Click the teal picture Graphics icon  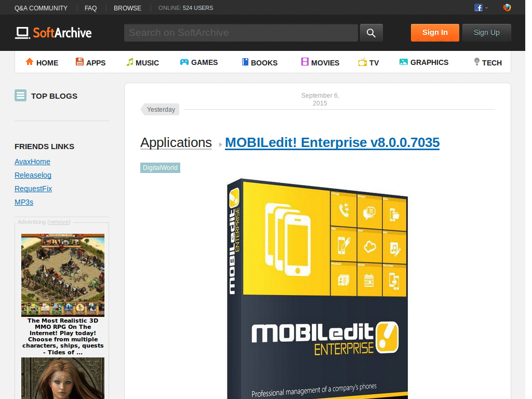click(x=403, y=62)
